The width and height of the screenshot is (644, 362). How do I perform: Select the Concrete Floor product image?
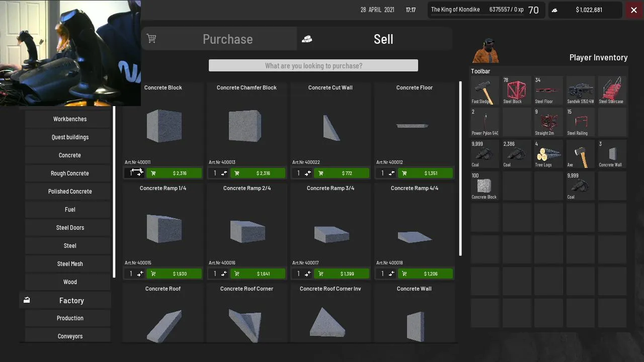[x=413, y=126]
